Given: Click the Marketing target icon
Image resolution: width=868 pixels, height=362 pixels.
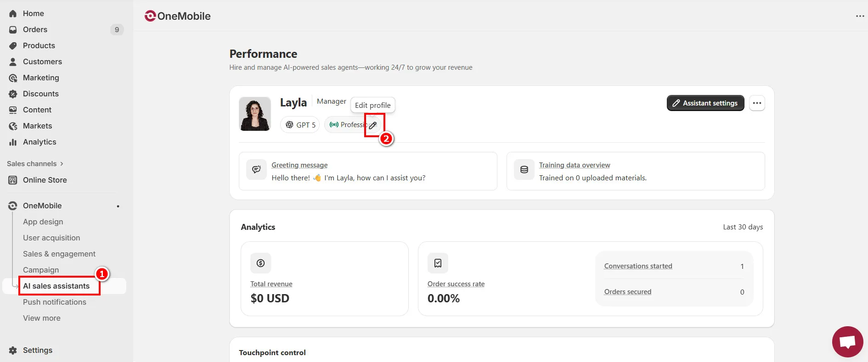Looking at the screenshot, I should click(13, 78).
